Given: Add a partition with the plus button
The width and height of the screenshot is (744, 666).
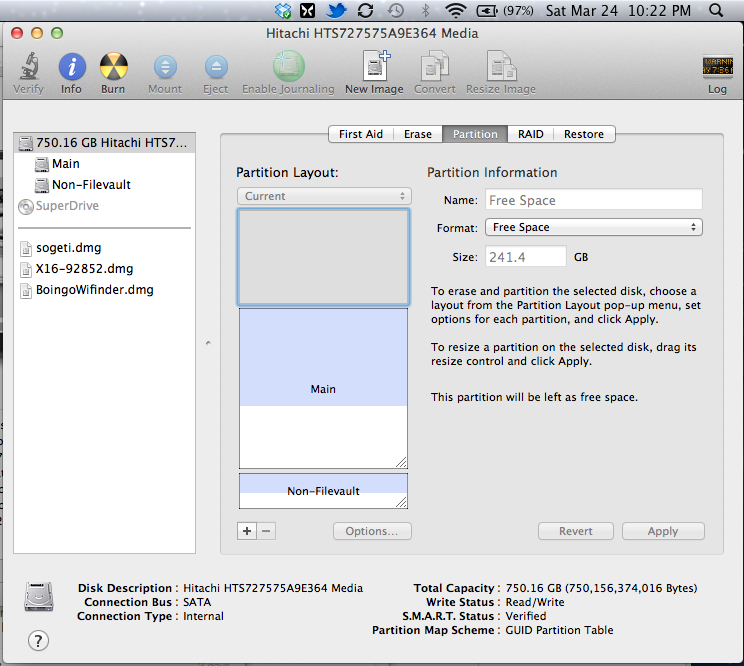Looking at the screenshot, I should (247, 531).
